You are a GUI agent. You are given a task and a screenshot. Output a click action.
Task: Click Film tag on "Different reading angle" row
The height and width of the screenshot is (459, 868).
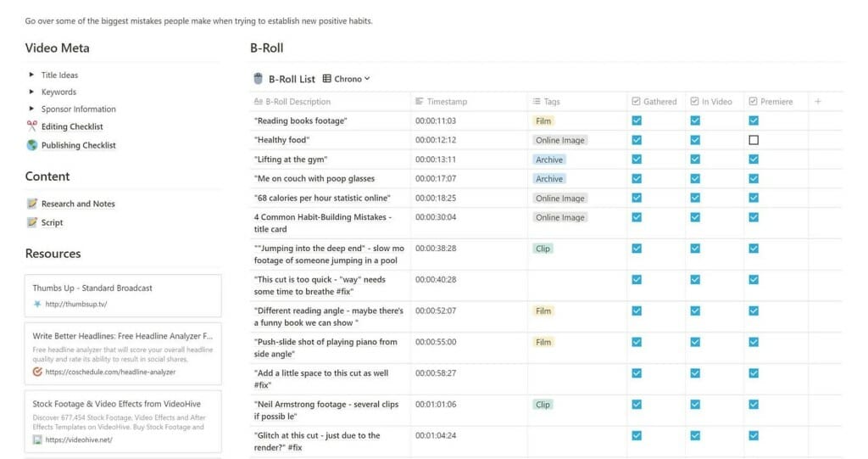[x=543, y=311]
